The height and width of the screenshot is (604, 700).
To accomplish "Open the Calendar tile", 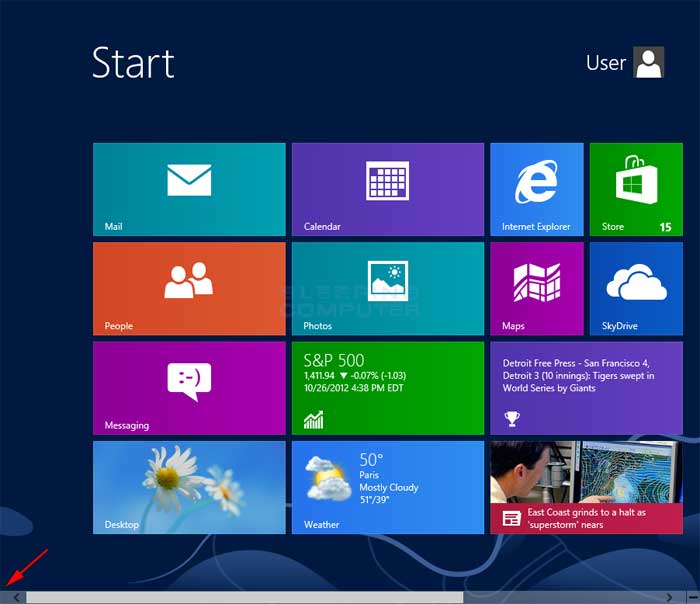I will coord(388,189).
